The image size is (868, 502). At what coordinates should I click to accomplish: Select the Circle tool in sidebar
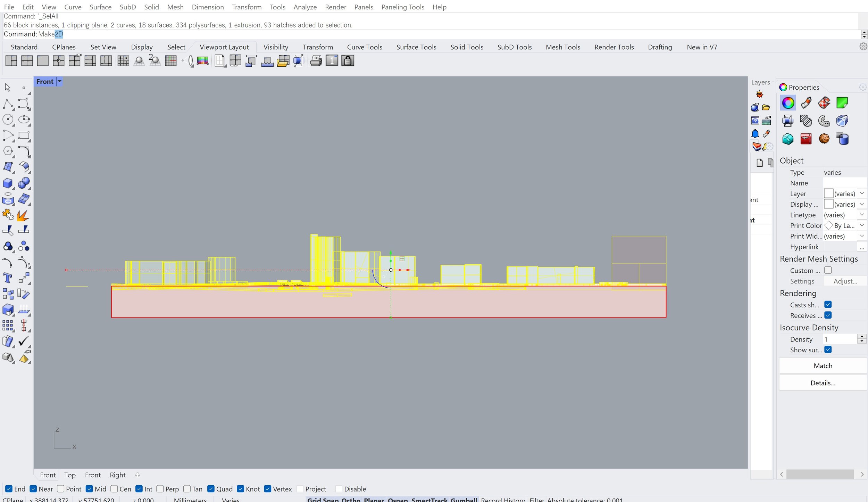8,120
